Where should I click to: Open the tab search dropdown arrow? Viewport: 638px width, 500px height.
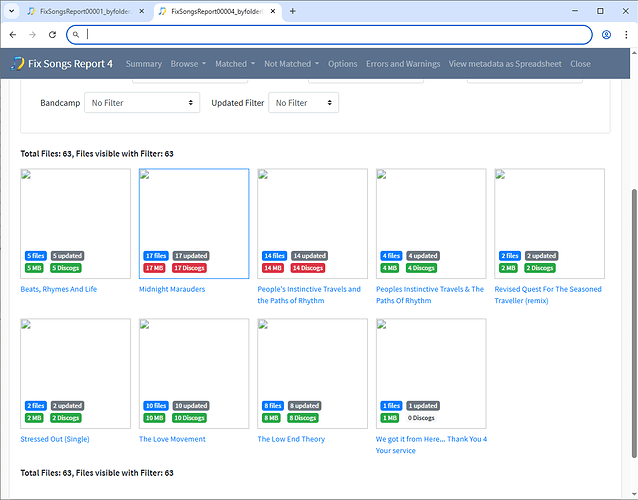coord(11,11)
